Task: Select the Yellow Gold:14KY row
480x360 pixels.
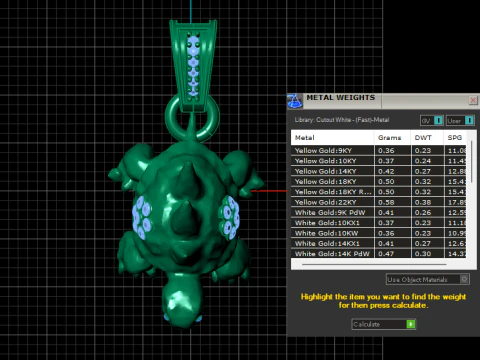Action: (x=379, y=171)
